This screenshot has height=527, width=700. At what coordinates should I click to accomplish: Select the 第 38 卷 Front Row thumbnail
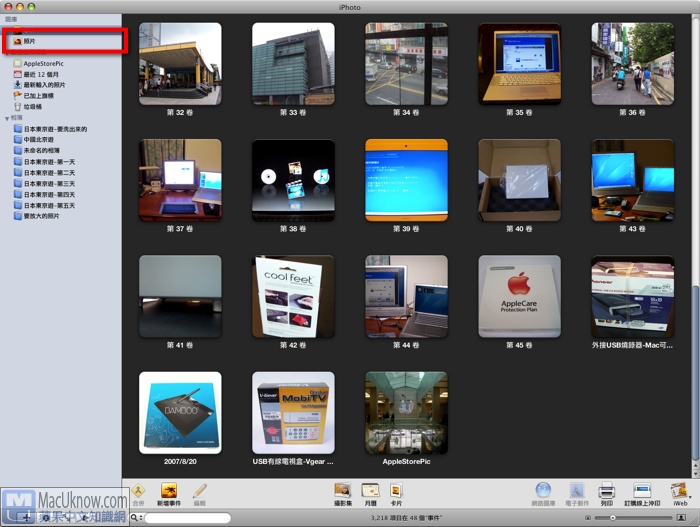293,180
